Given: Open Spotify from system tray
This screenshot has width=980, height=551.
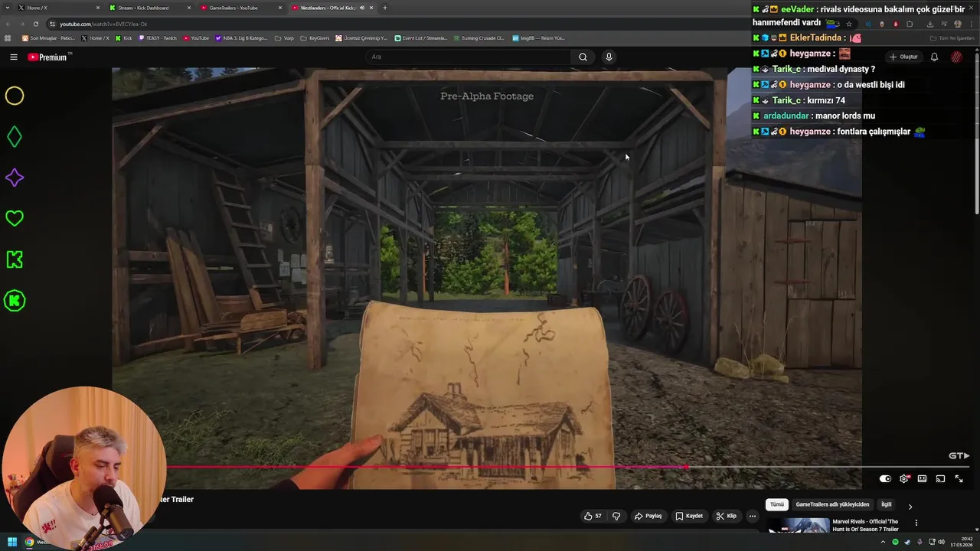Looking at the screenshot, I should pos(895,542).
